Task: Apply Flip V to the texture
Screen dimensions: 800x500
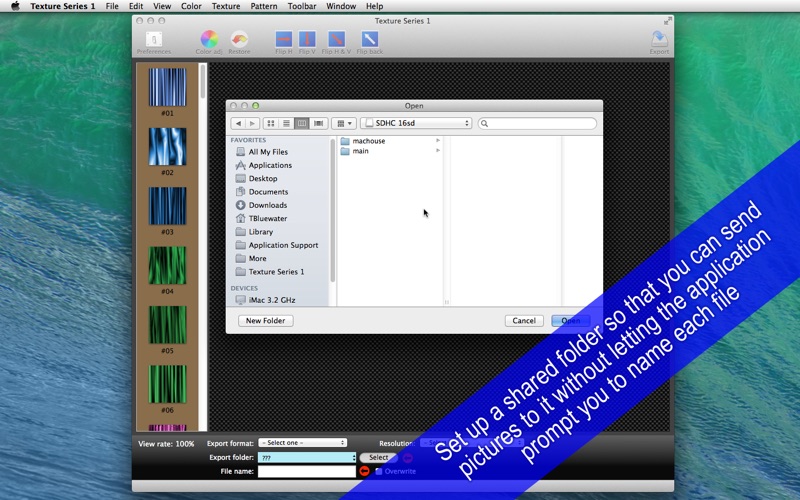Action: (x=307, y=39)
